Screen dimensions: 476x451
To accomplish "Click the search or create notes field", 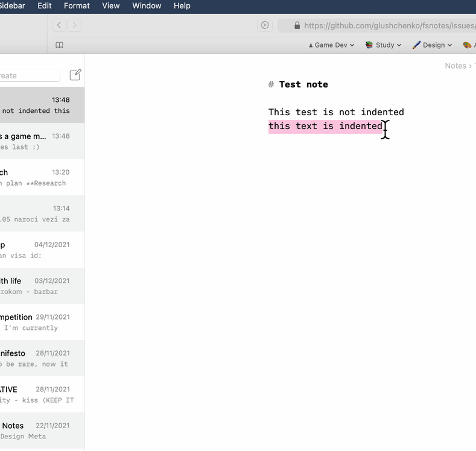I will (x=30, y=75).
